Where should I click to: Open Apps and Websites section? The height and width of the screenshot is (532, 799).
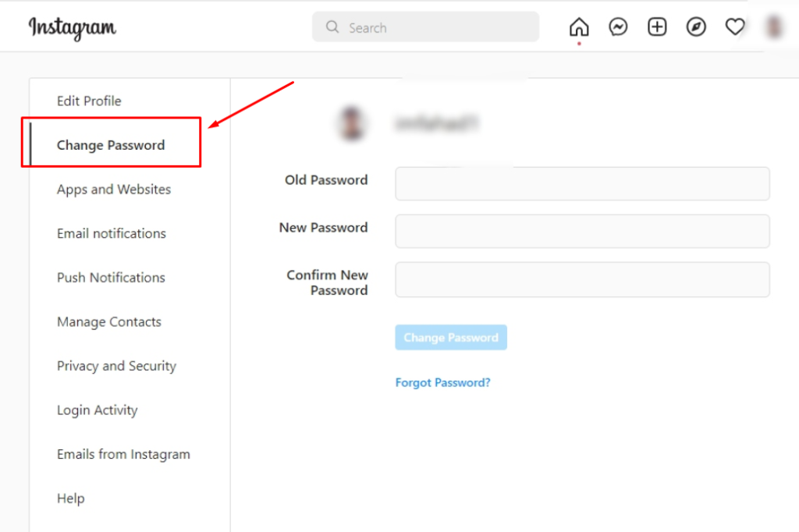tap(114, 190)
